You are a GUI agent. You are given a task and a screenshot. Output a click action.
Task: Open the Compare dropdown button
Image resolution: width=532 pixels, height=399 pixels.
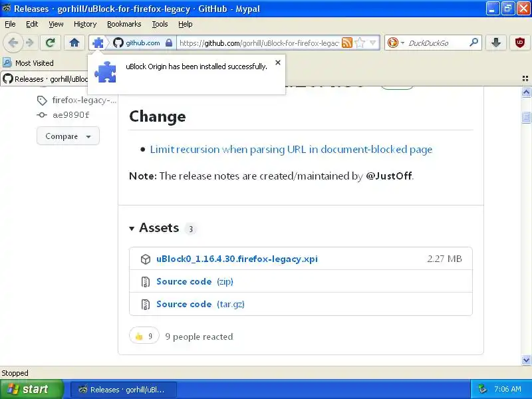pyautogui.click(x=68, y=136)
